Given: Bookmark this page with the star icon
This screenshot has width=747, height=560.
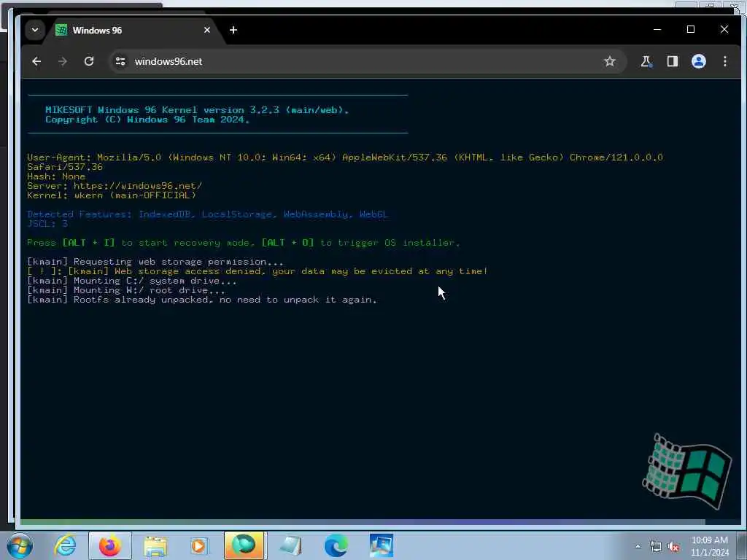Looking at the screenshot, I should pos(609,61).
